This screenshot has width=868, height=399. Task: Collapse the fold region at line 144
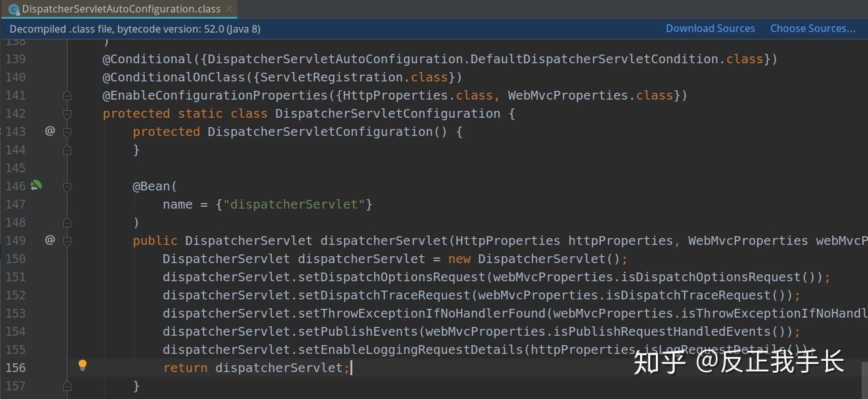(x=67, y=150)
